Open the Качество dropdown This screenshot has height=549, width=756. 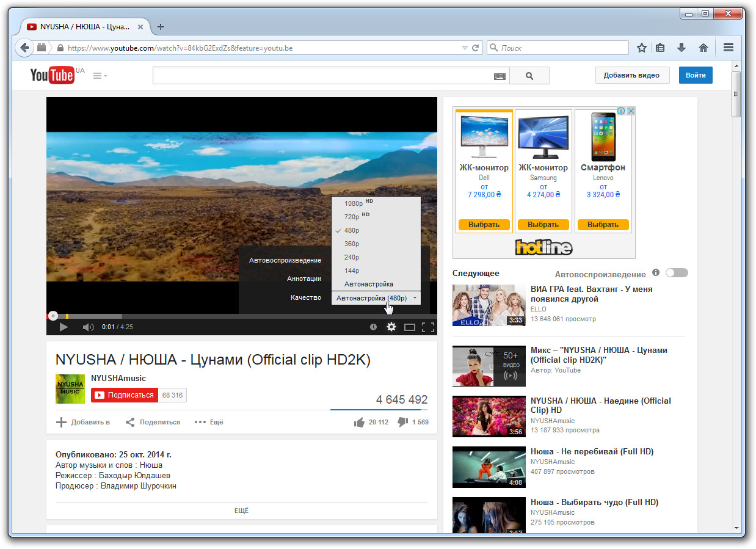376,298
